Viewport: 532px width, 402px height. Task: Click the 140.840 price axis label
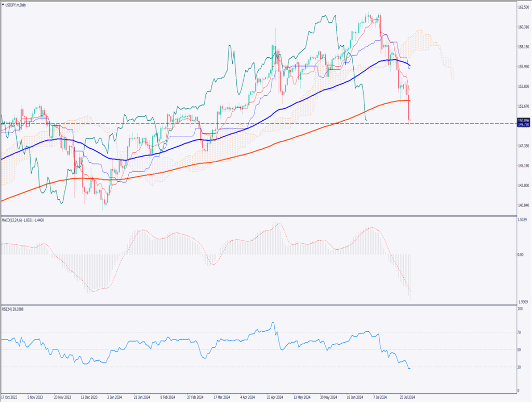click(x=523, y=205)
